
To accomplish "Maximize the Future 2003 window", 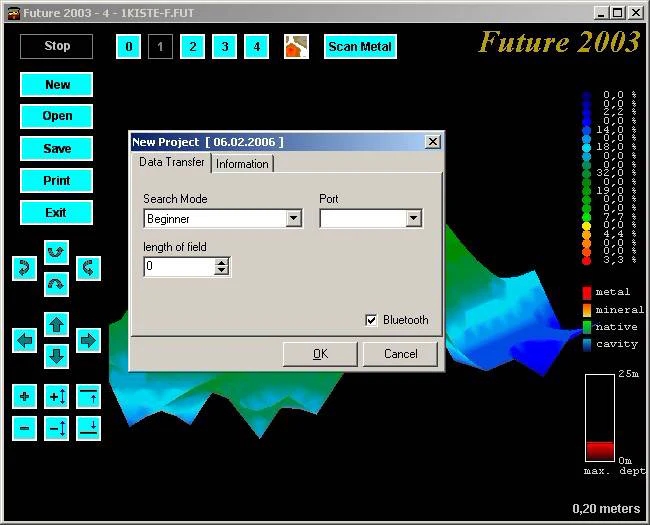I will 618,13.
